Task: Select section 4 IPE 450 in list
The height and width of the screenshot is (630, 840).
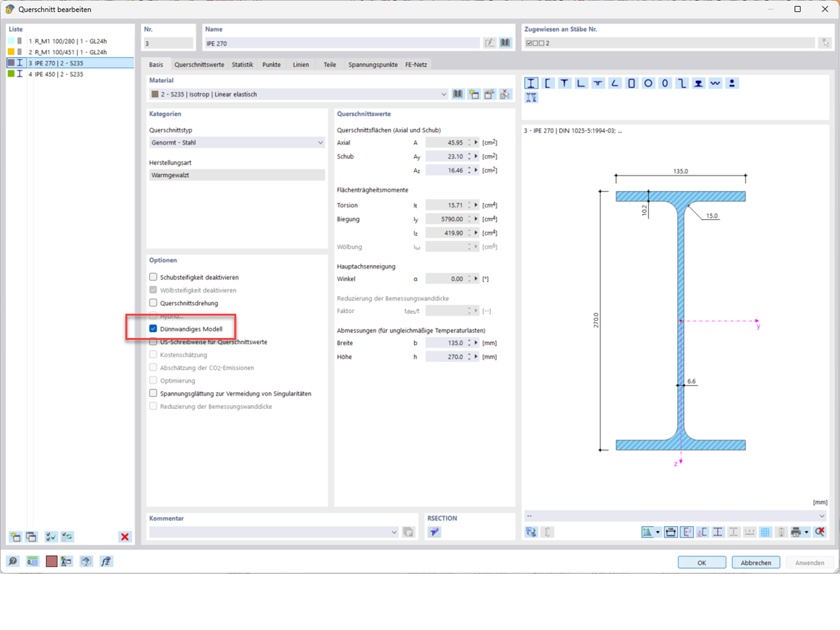Action: tap(70, 74)
